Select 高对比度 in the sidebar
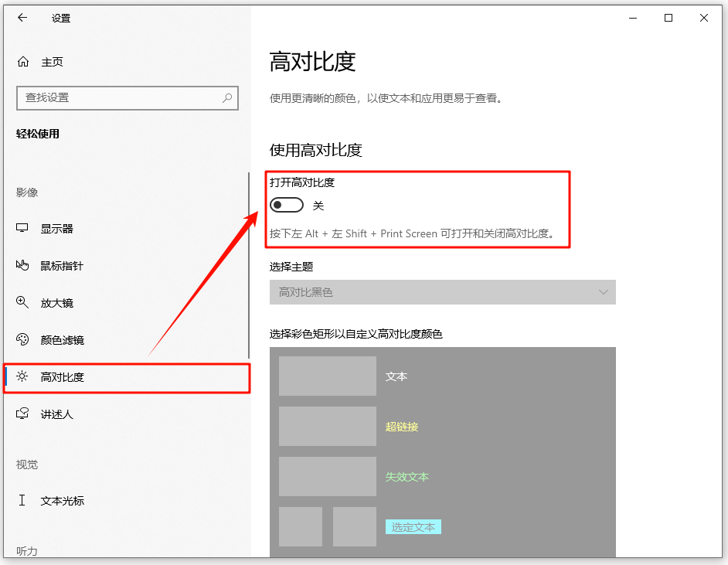Viewport: 728px width, 565px height. [x=62, y=377]
